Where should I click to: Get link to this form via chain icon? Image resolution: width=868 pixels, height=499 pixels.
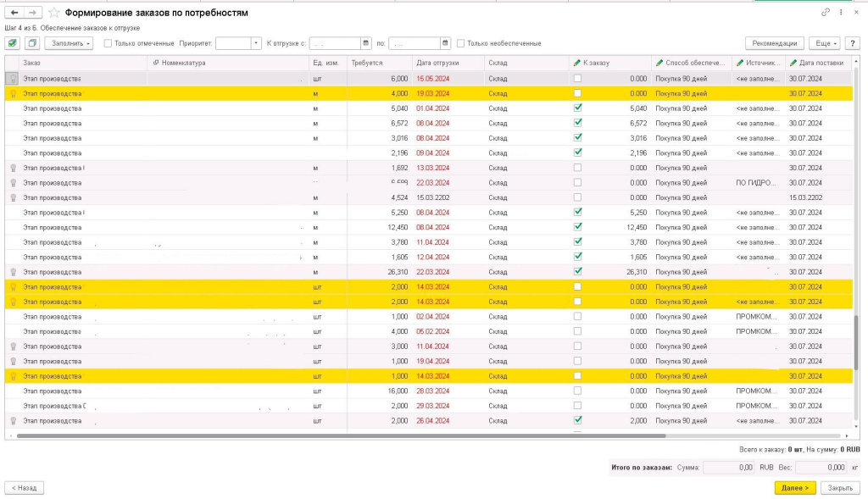tap(826, 12)
